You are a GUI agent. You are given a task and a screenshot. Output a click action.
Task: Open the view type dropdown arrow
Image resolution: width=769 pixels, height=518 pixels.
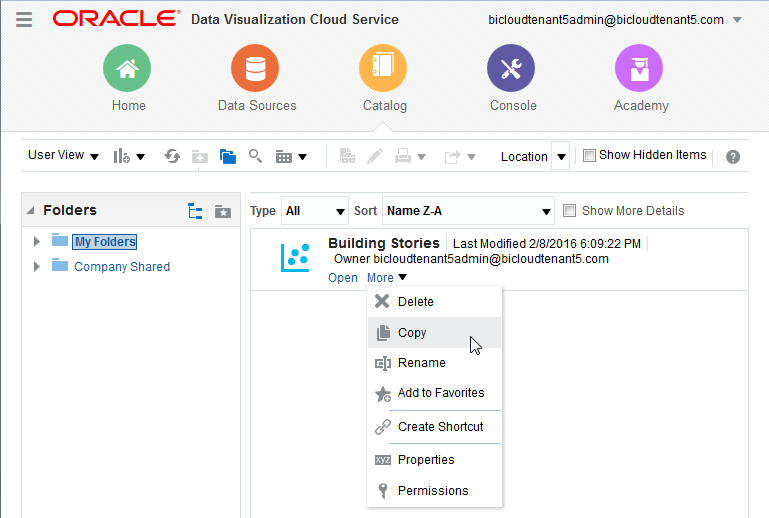pyautogui.click(x=303, y=157)
